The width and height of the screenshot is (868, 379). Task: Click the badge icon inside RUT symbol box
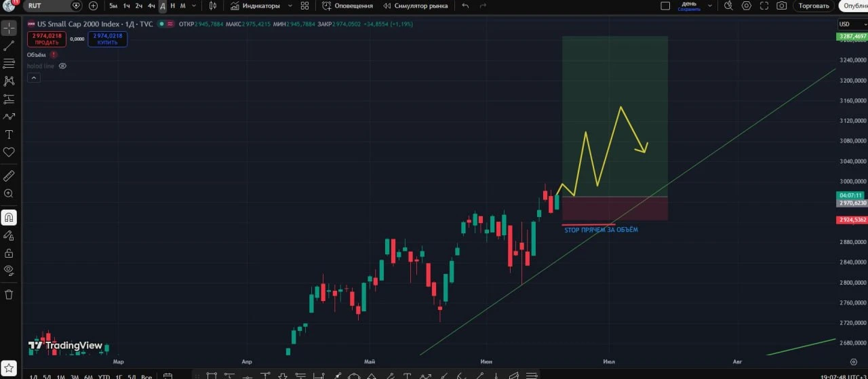pos(76,5)
